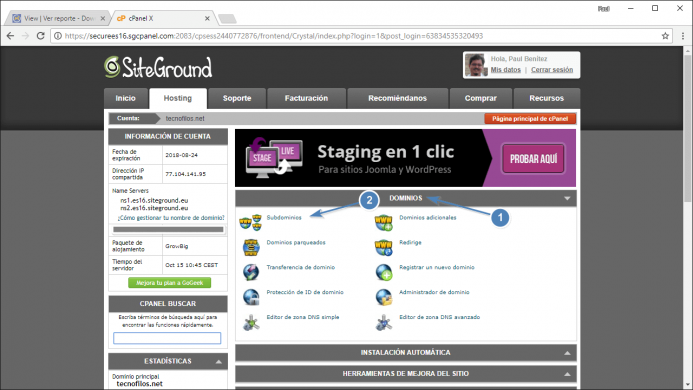View site information icon in address bar
Image resolution: width=693 pixels, height=390 pixels.
(58, 36)
